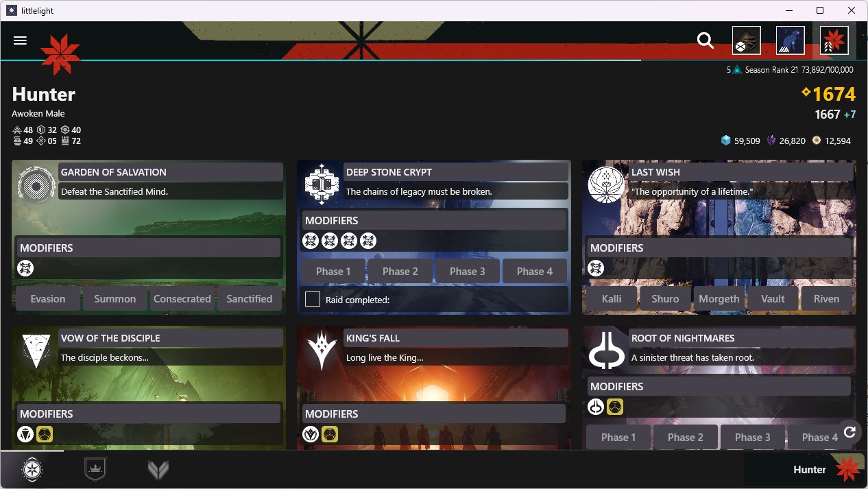Select the Riven encounter button
Screen dimensions: 868x489
(826, 299)
